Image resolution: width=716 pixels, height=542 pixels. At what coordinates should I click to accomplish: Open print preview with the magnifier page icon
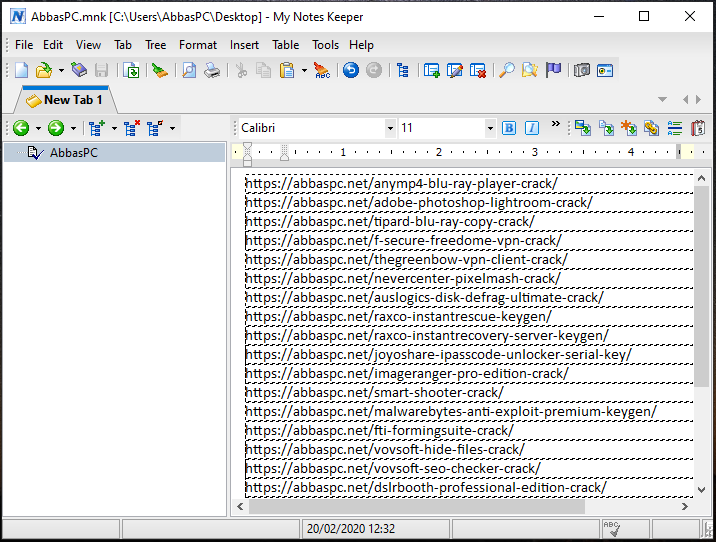[x=189, y=70]
